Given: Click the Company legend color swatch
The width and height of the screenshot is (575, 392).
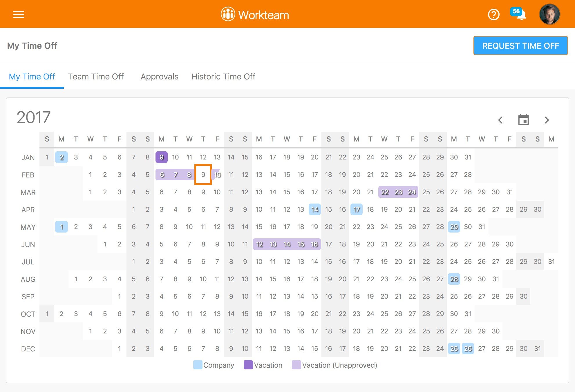Looking at the screenshot, I should pos(198,365).
